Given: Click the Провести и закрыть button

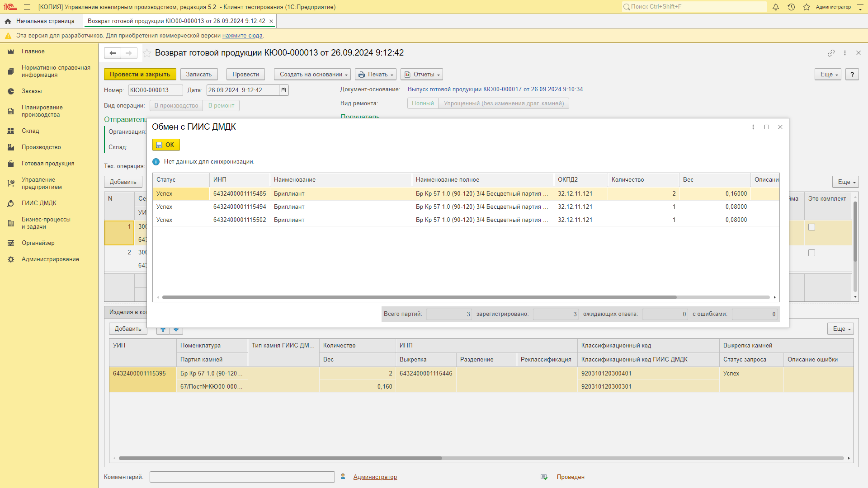Looking at the screenshot, I should (140, 75).
